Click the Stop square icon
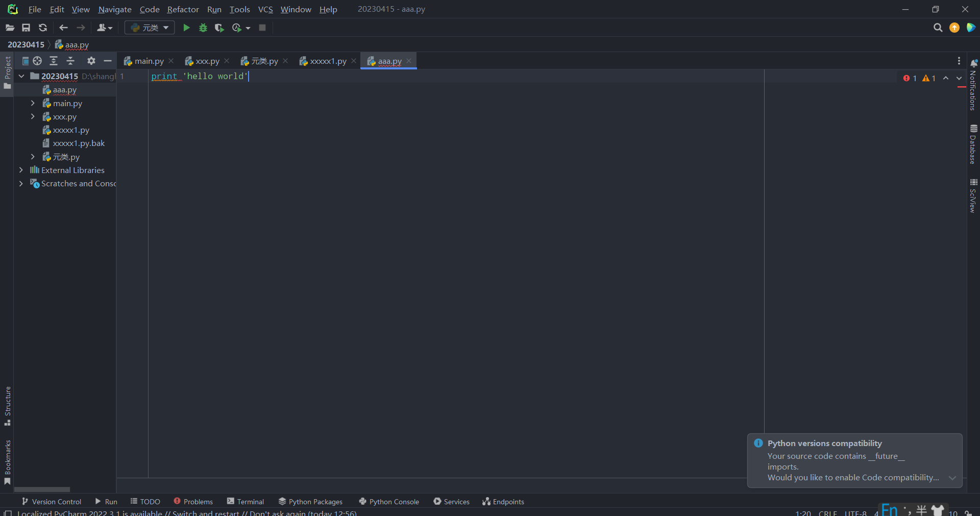The image size is (980, 516). pos(262,28)
